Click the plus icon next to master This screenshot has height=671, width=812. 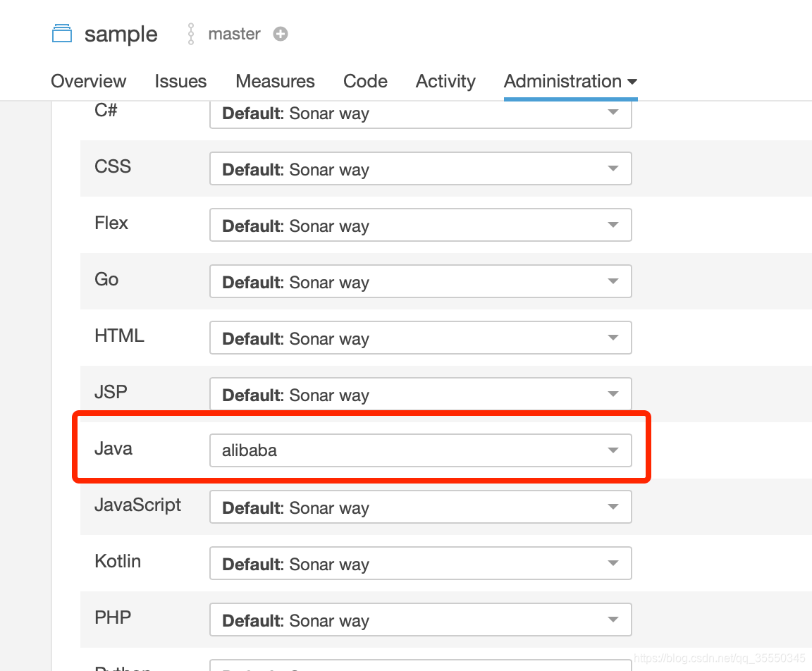click(x=281, y=34)
